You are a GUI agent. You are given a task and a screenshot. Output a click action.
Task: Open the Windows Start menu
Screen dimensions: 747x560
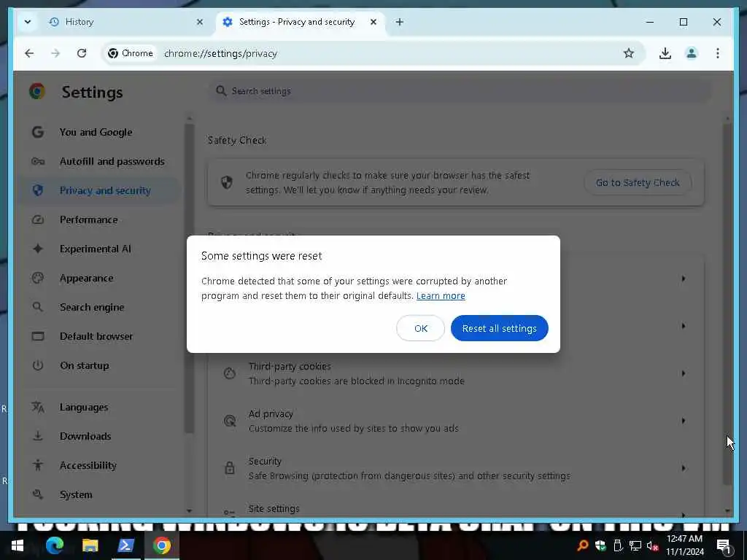click(18, 545)
